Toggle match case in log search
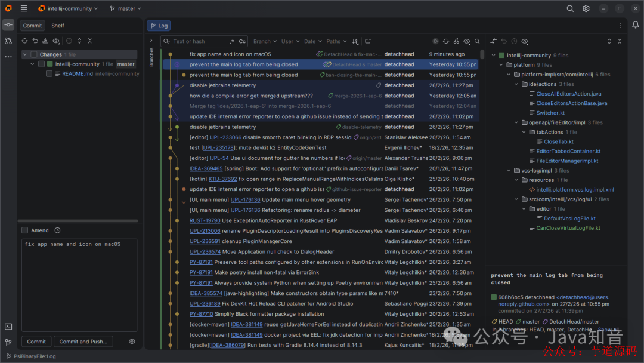This screenshot has width=644, height=363. (242, 41)
